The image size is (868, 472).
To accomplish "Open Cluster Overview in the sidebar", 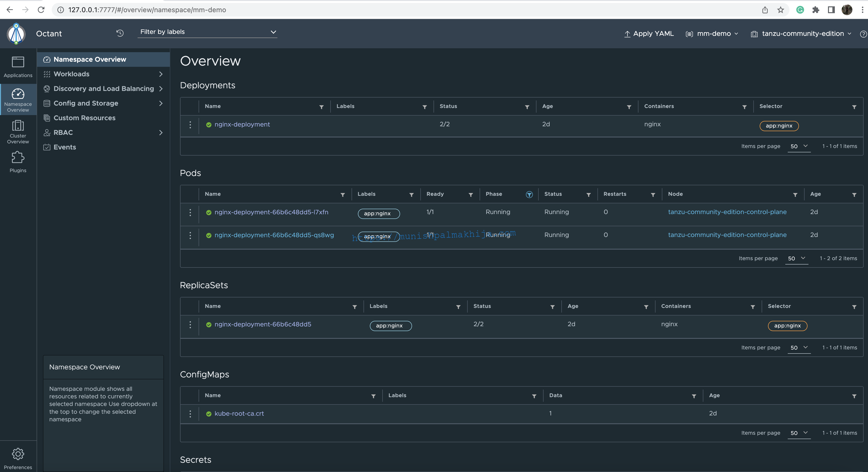I will [18, 132].
